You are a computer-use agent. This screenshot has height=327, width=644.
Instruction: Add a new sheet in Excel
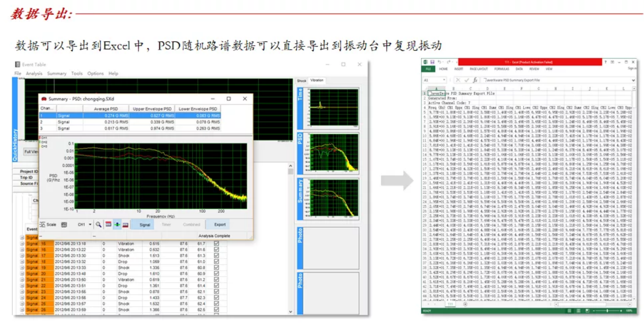pyautogui.click(x=465, y=304)
